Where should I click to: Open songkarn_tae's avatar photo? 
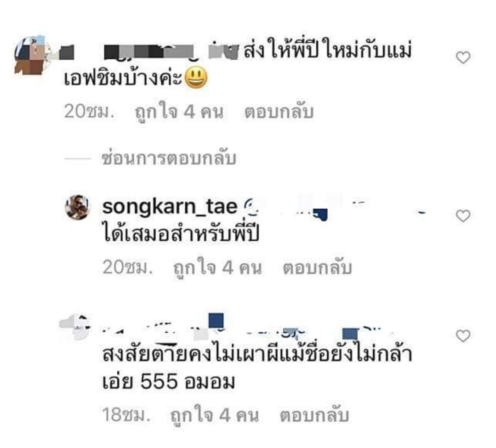point(77,207)
